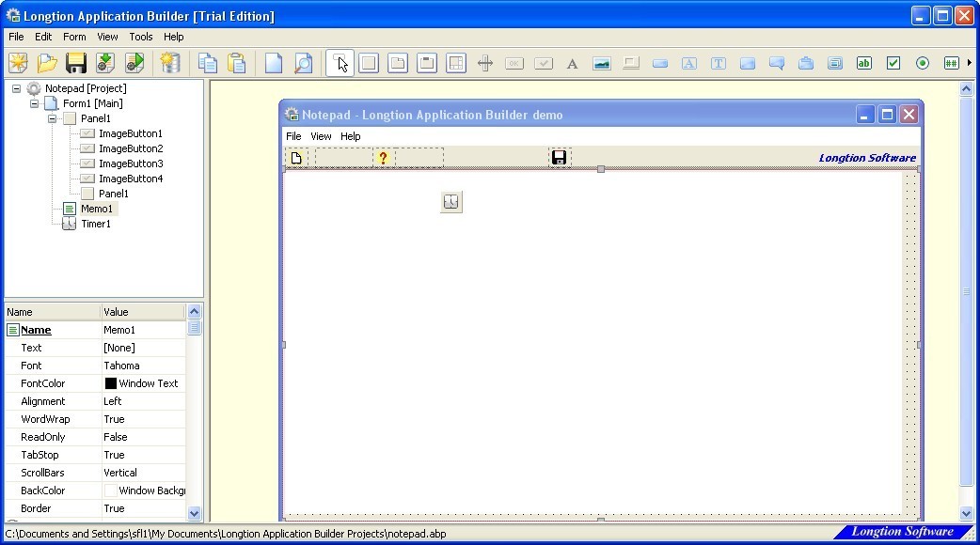Save the notepad project
The width and height of the screenshot is (980, 545).
[75, 62]
